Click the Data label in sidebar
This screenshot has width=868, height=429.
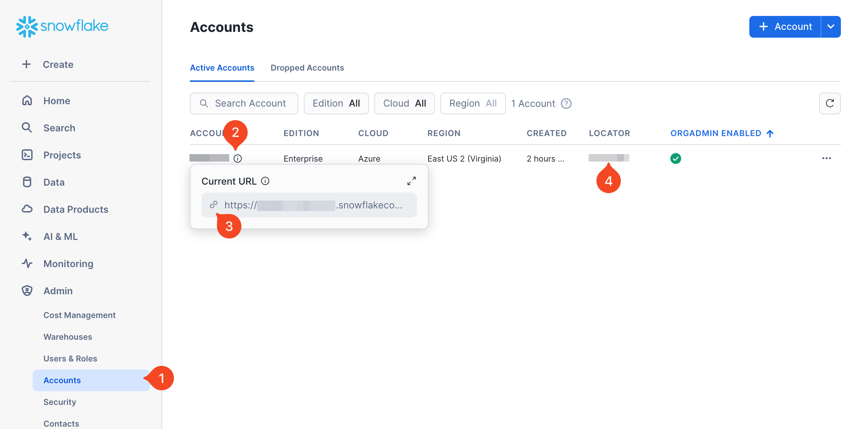click(54, 182)
